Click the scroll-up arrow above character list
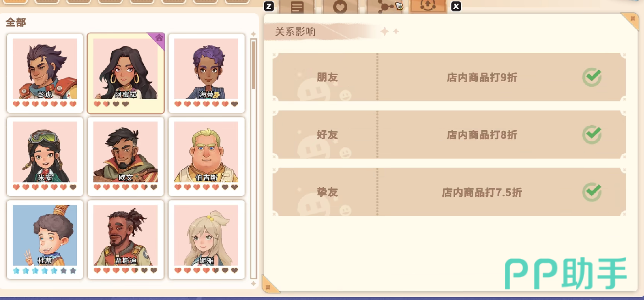This screenshot has width=644, height=300. tap(253, 34)
